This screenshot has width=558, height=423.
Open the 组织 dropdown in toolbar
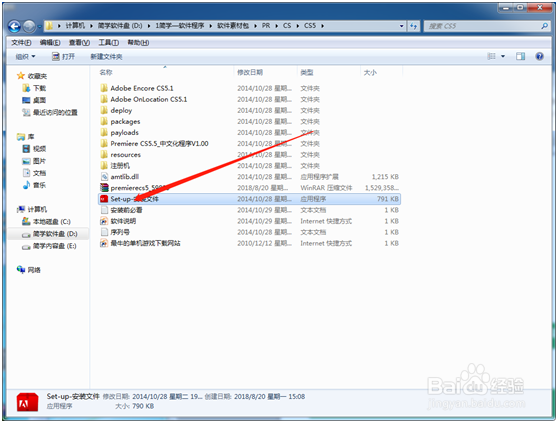[25, 57]
